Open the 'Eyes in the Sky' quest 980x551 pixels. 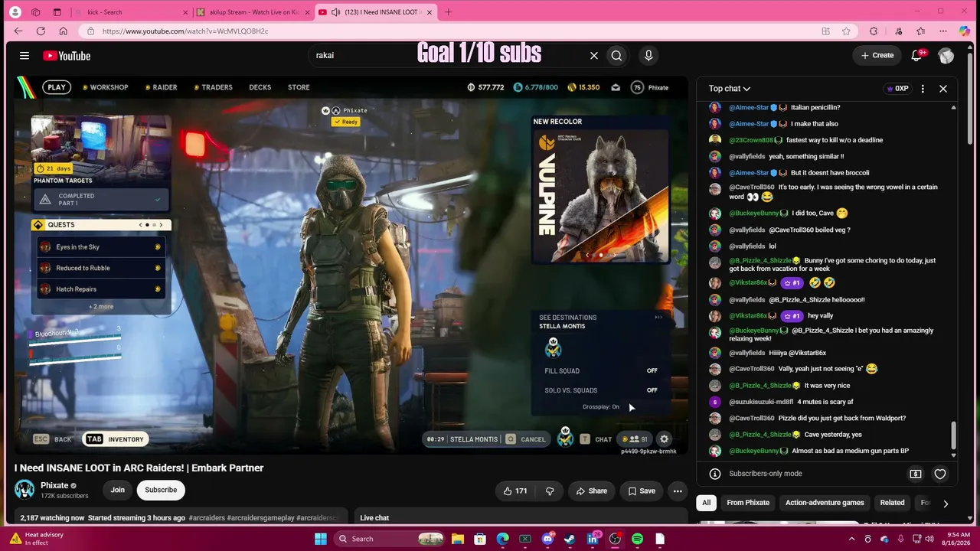pyautogui.click(x=100, y=247)
